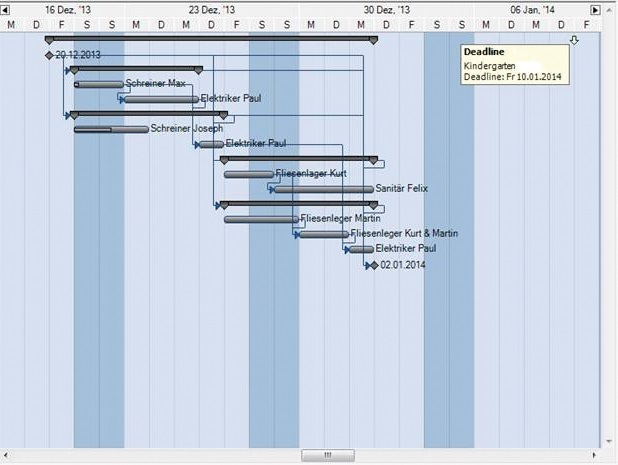Select the Fliesenleger Kurt & Martin bar
The height and width of the screenshot is (465, 618).
click(x=323, y=234)
